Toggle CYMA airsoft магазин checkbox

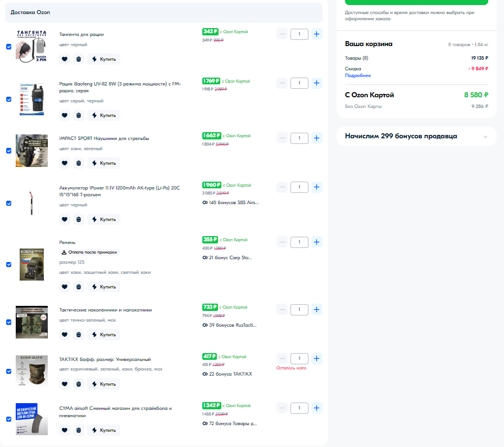(8, 419)
